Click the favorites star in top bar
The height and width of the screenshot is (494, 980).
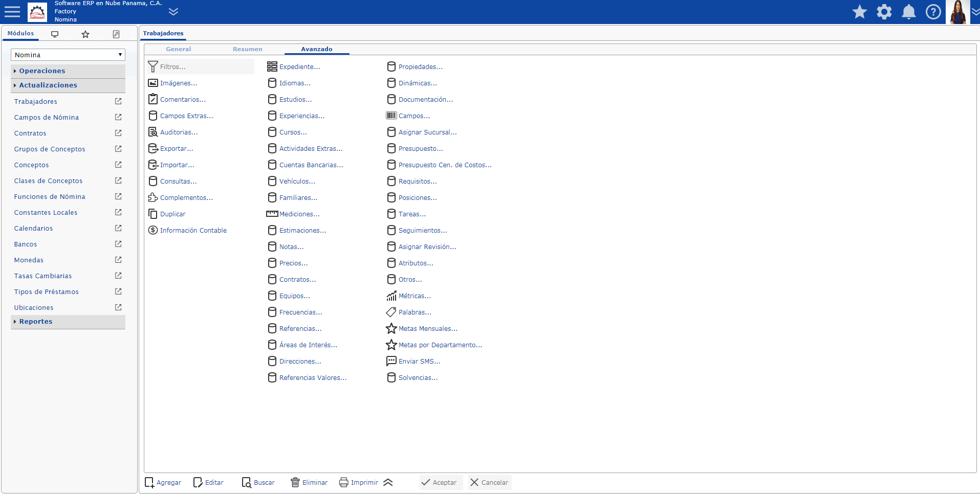pos(860,12)
